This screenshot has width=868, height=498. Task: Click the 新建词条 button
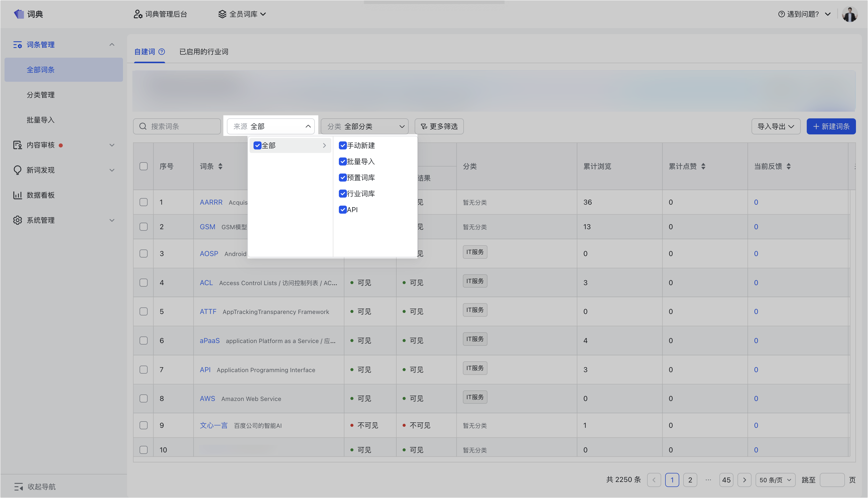click(x=831, y=127)
